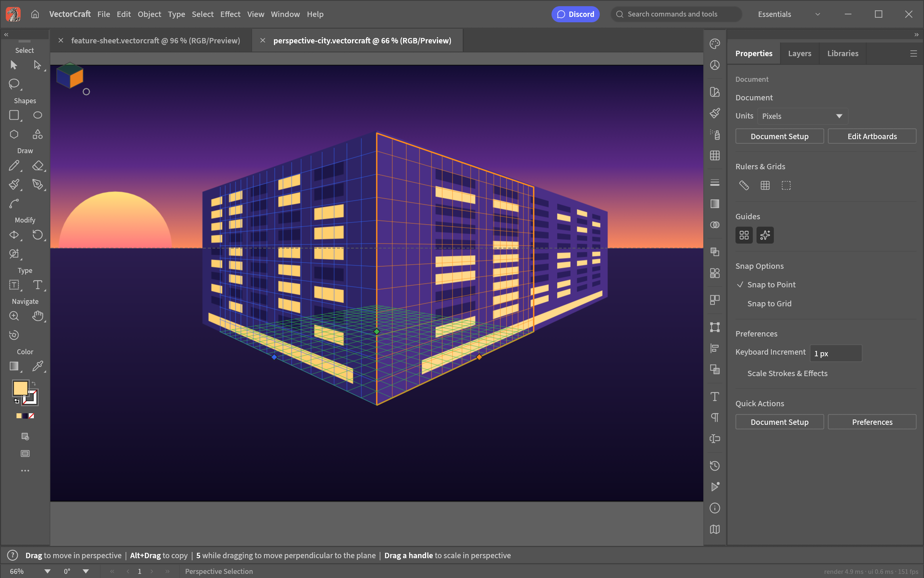Switch to the Layers tab

click(x=799, y=53)
